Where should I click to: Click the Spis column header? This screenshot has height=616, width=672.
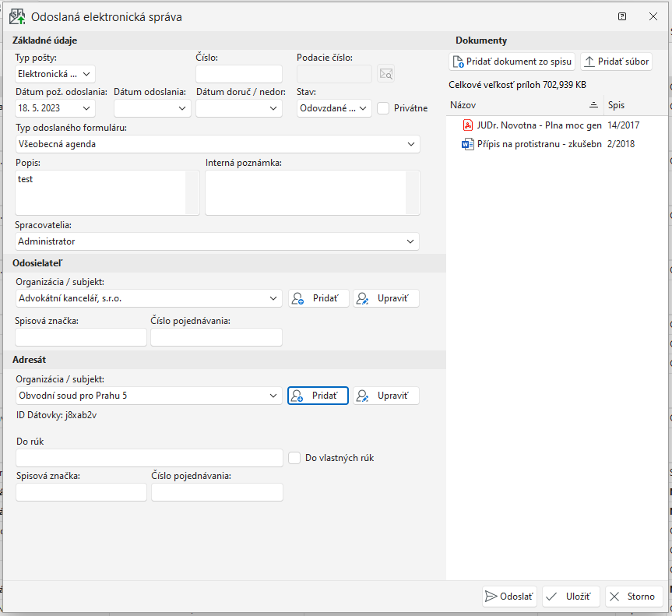tap(635, 105)
